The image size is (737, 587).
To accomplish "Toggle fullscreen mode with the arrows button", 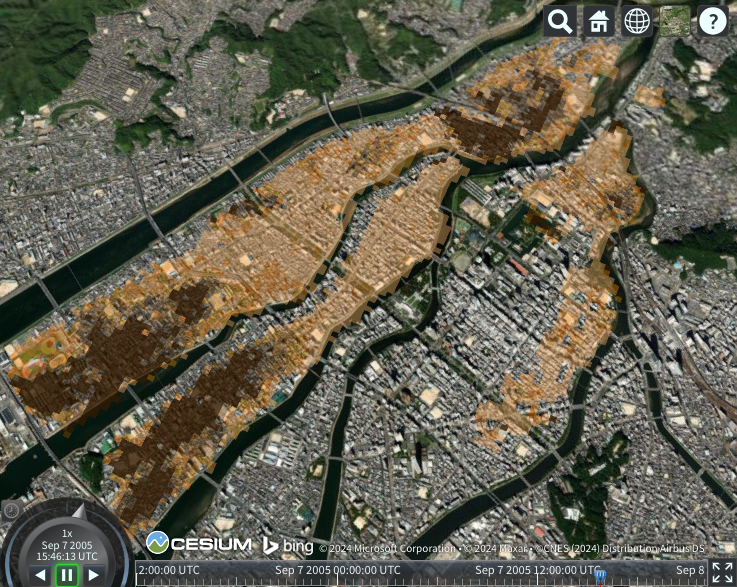I will click(722, 573).
